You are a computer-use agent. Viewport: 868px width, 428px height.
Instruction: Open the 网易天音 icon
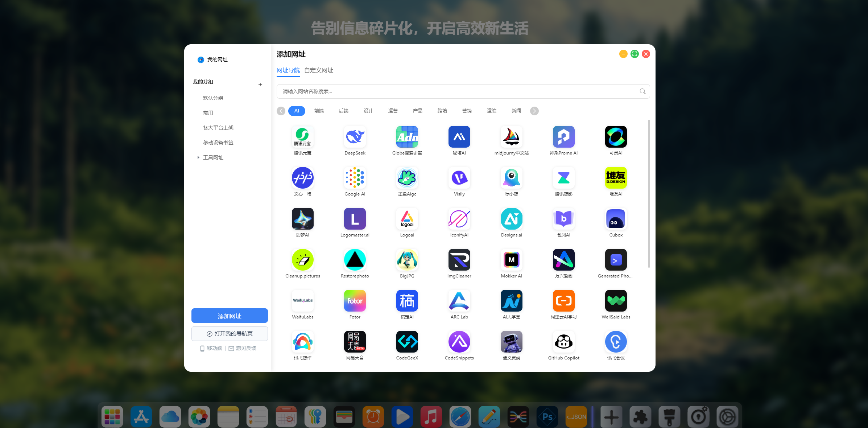tap(355, 342)
